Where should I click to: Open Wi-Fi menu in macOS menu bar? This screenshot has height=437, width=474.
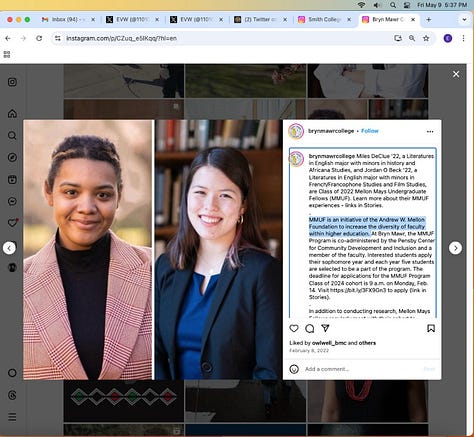tap(361, 5)
